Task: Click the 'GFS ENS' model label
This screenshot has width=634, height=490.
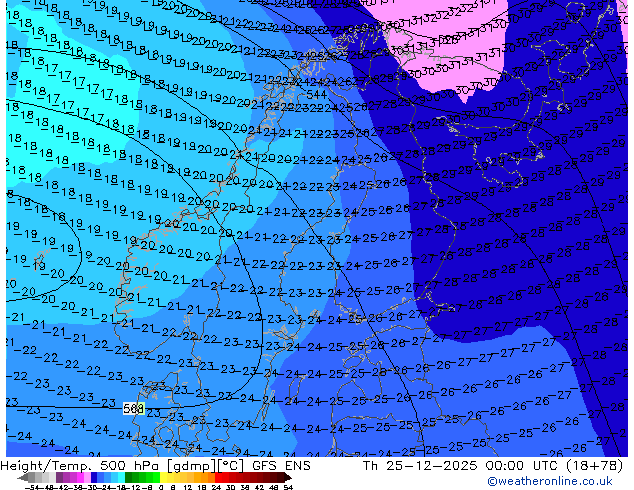Action: tap(281, 466)
